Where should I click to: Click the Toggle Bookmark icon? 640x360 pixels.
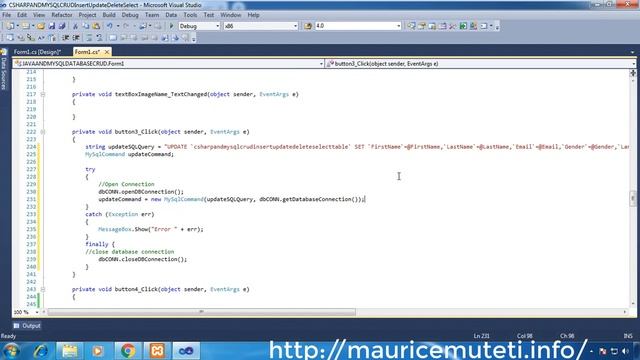pos(112,38)
